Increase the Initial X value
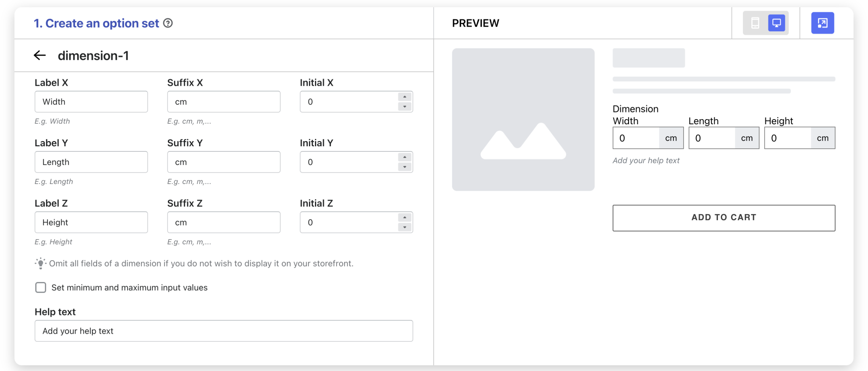 pos(405,97)
